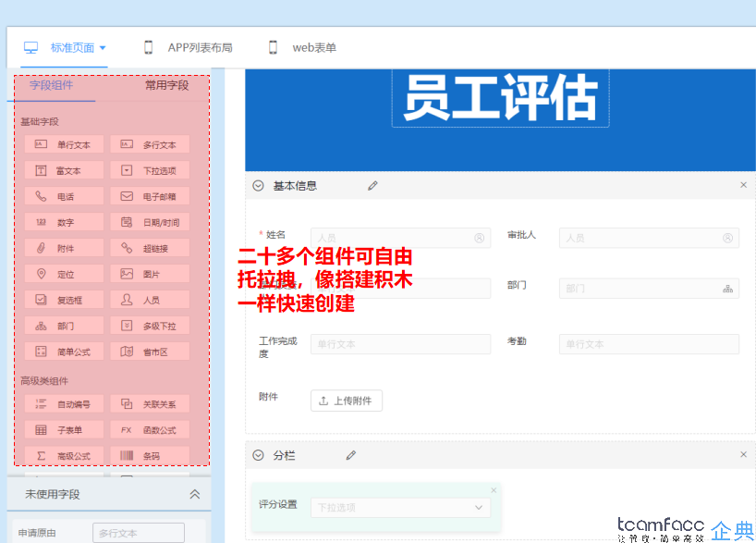This screenshot has height=543, width=756.
Task: Remove the 分栏 section
Action: pyautogui.click(x=743, y=454)
